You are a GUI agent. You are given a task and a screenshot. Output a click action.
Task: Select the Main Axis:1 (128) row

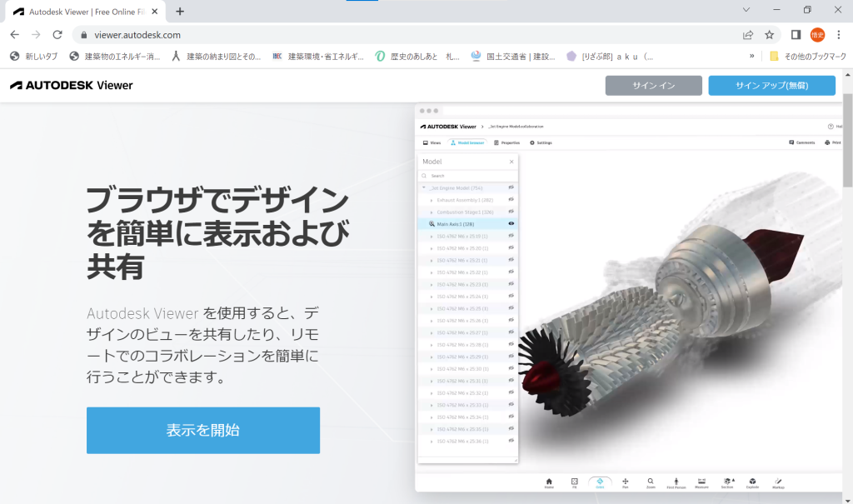[x=468, y=224]
